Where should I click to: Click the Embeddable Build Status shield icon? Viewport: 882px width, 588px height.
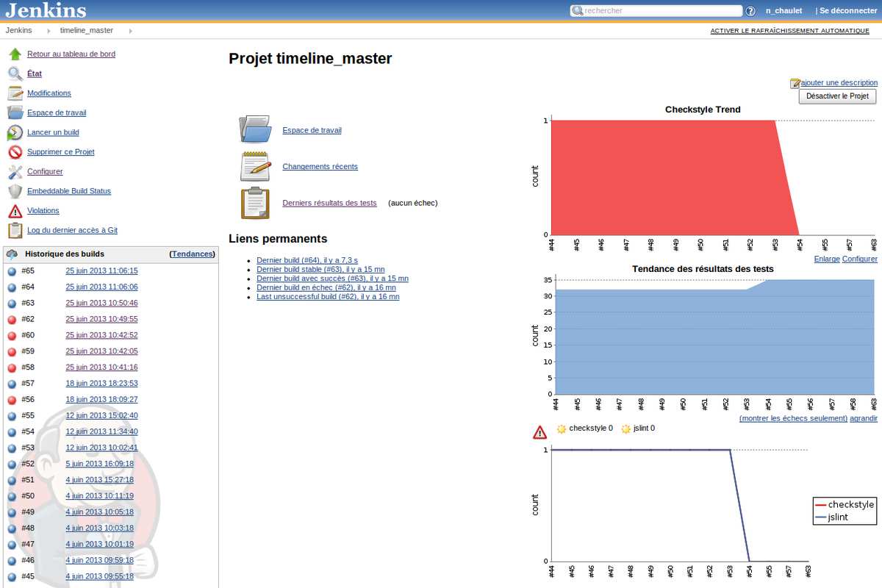tap(15, 191)
